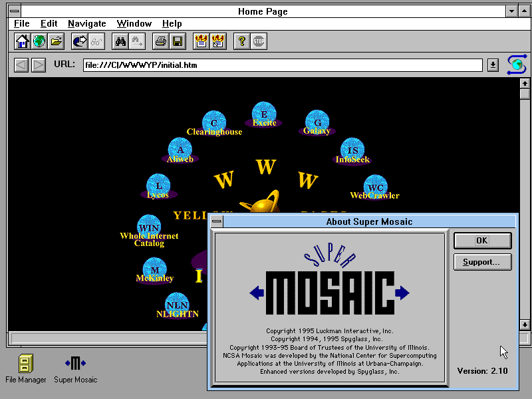Click the page scrollbar down arrow
This screenshot has height=399, width=532.
click(x=525, y=325)
